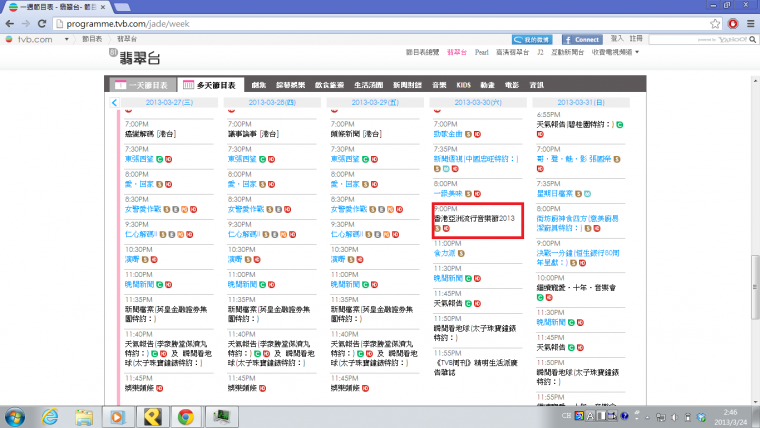The width and height of the screenshot is (760, 428).
Task: Reload the page with refresh icon
Action: pos(42,24)
